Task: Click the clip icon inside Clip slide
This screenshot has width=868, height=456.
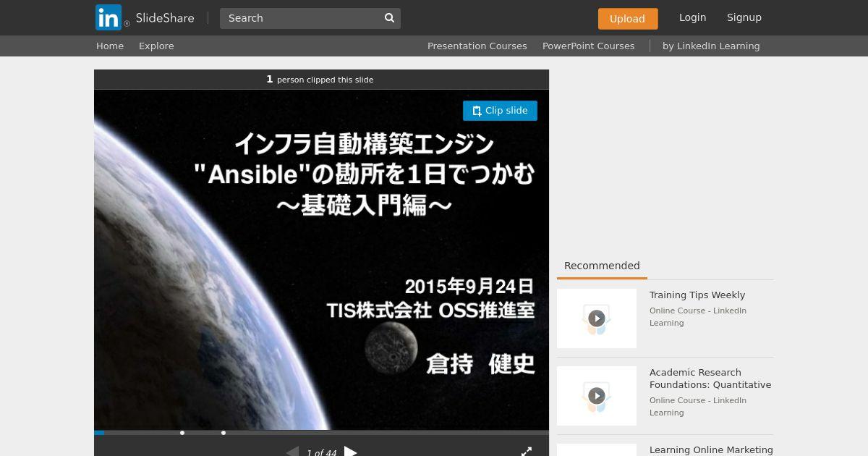Action: tap(477, 111)
